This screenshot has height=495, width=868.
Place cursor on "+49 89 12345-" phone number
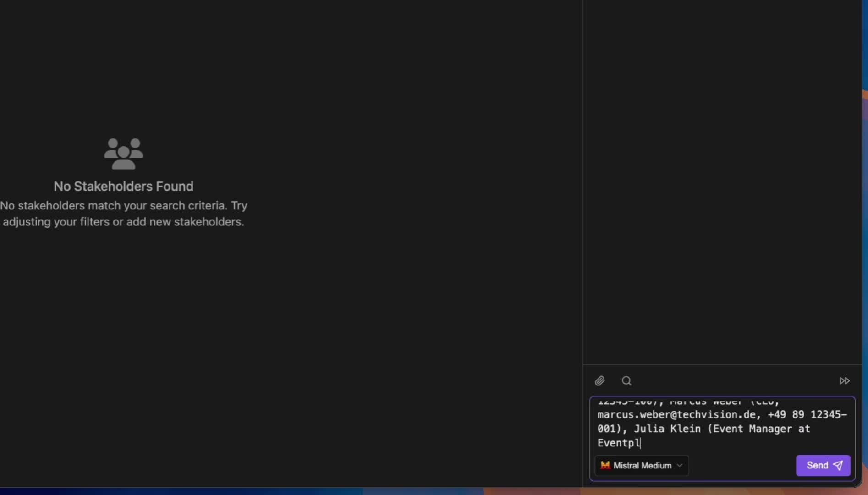(x=807, y=414)
